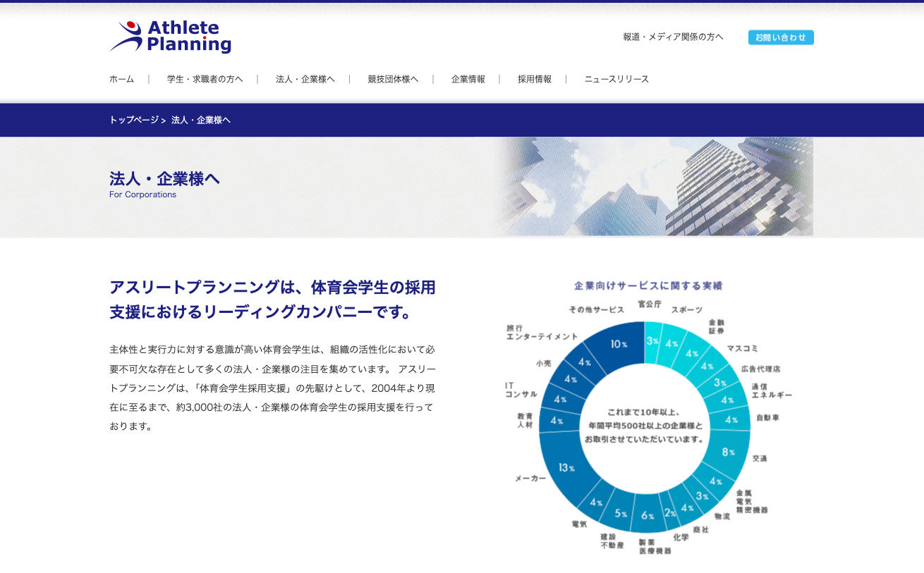
Task: Click the 金属電気精密機器 chart label
Action: (751, 501)
